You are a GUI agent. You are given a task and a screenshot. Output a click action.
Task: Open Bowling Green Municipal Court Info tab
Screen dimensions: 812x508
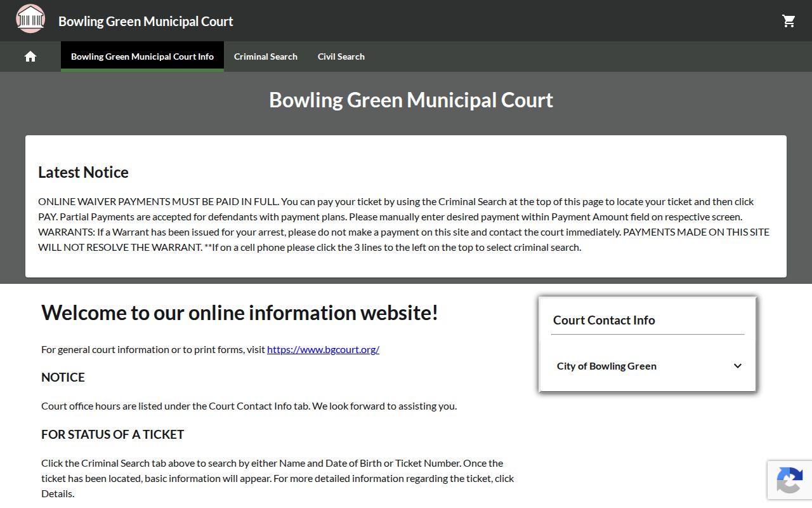(142, 57)
